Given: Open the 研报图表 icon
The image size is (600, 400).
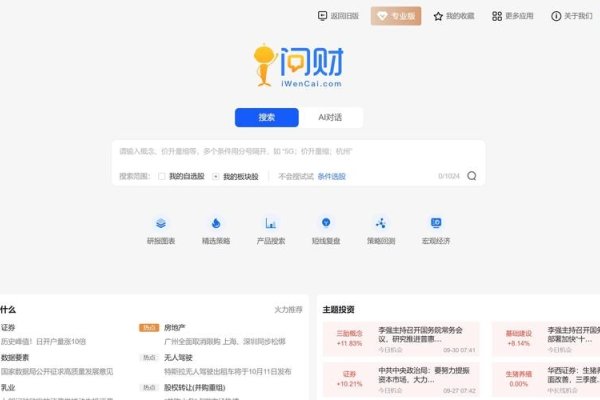Looking at the screenshot, I should [x=161, y=223].
